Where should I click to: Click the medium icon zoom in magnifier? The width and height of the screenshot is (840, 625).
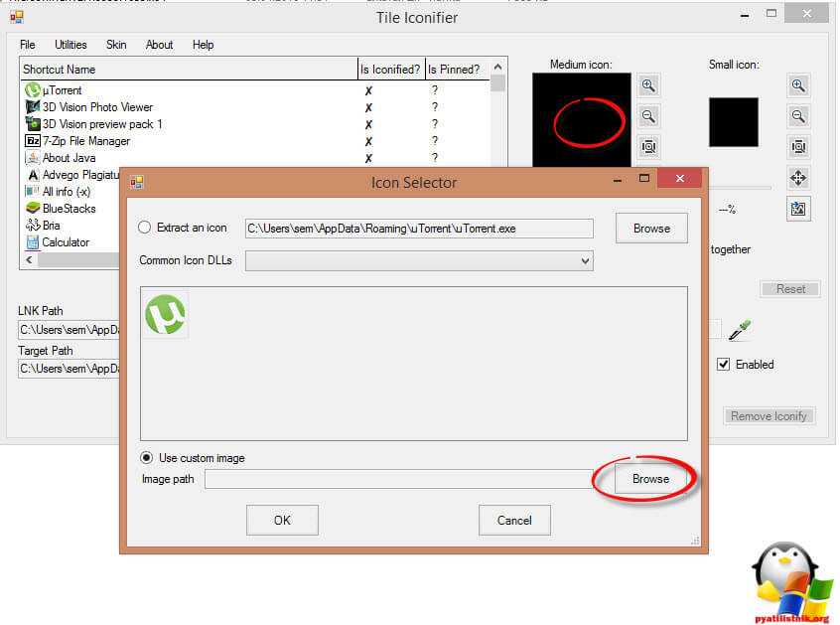[x=648, y=85]
